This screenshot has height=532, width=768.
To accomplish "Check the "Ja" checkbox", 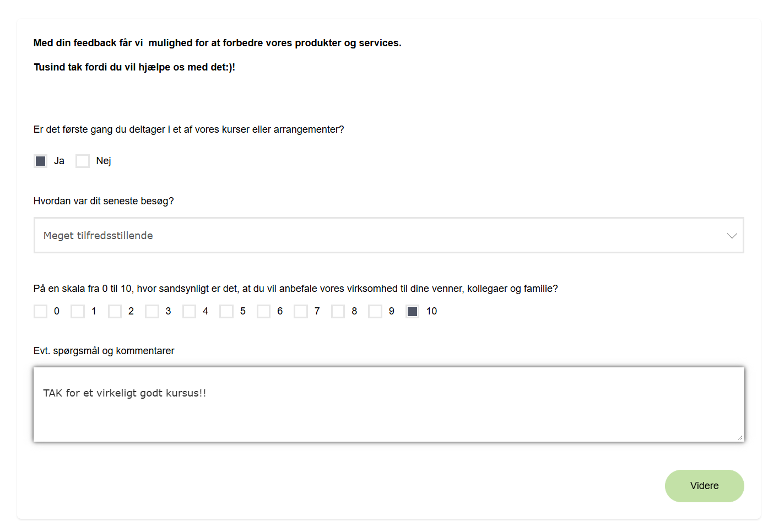I will click(40, 161).
